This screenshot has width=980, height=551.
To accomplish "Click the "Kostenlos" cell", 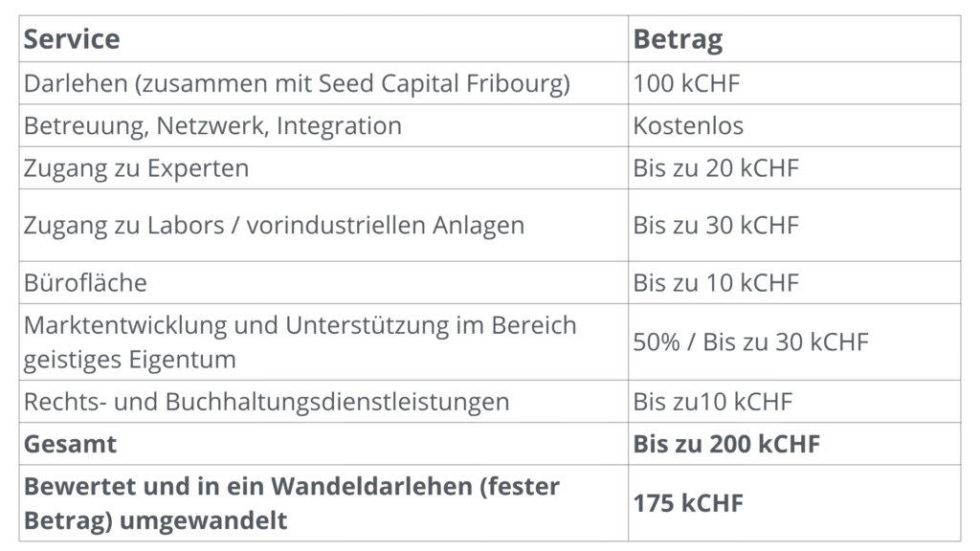I will click(688, 126).
